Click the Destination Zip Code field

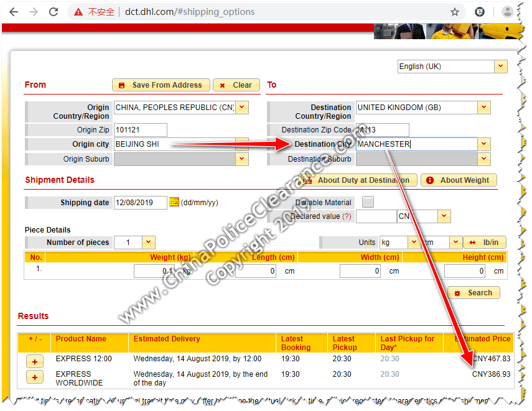click(383, 130)
